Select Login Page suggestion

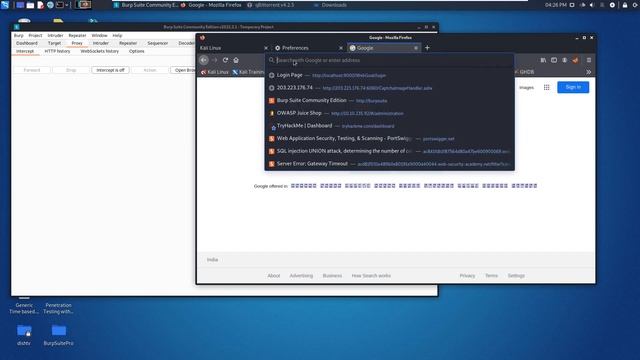click(x=389, y=75)
